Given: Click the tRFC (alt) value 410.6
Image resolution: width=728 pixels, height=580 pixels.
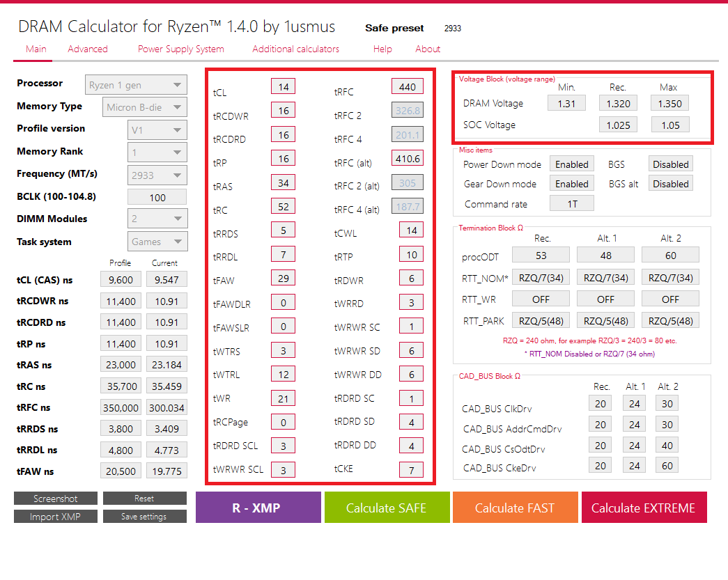Looking at the screenshot, I should pos(407,158).
